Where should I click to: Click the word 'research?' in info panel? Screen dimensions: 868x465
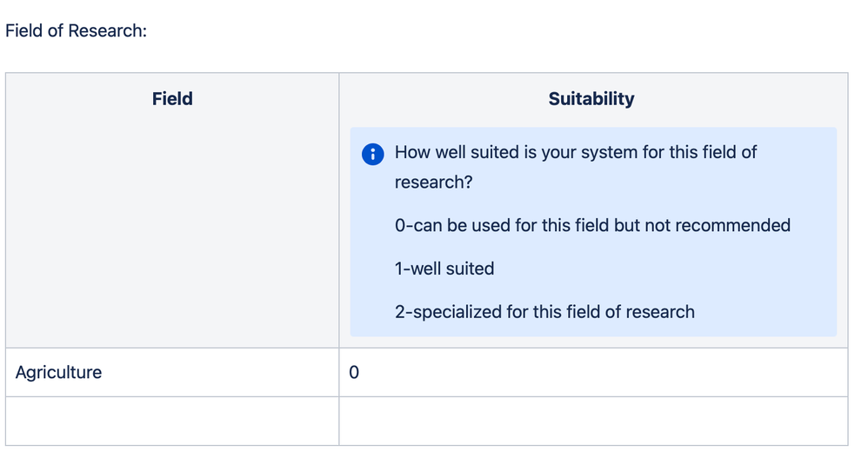tap(433, 182)
